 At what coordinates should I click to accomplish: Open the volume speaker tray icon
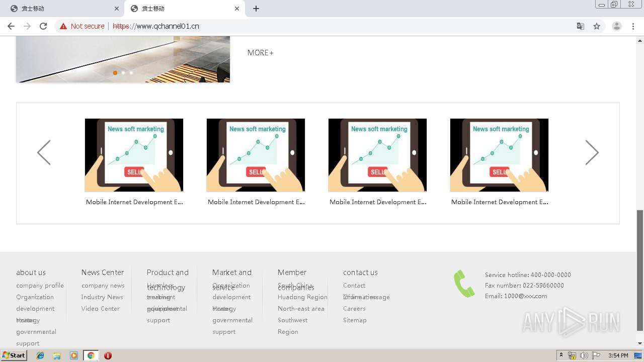584,355
